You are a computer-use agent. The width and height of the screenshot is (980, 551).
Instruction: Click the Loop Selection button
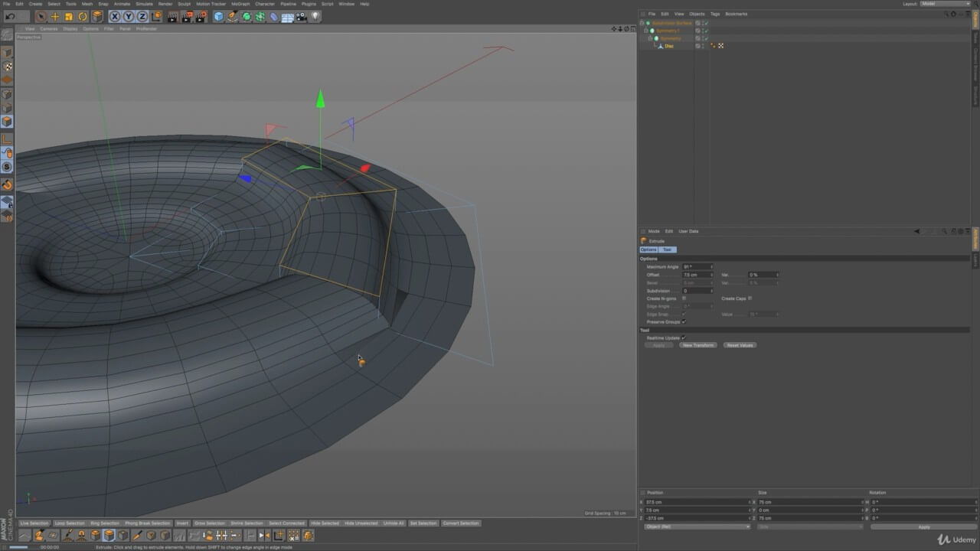coord(70,523)
